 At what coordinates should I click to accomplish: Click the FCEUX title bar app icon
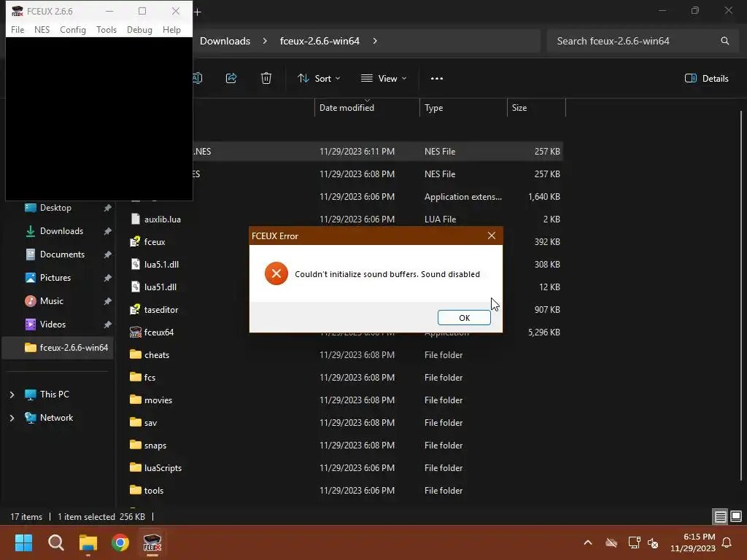point(18,11)
